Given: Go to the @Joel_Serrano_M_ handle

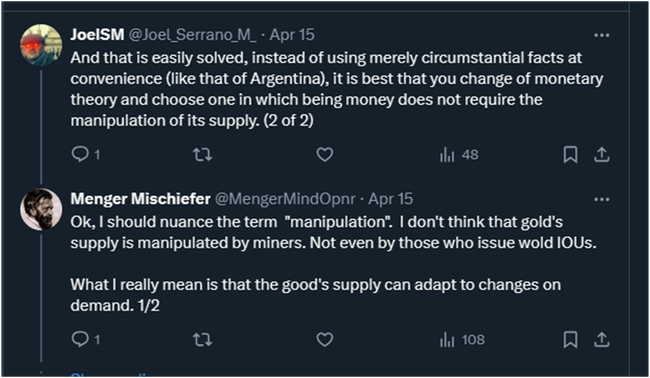Looking at the screenshot, I should tap(192, 35).
